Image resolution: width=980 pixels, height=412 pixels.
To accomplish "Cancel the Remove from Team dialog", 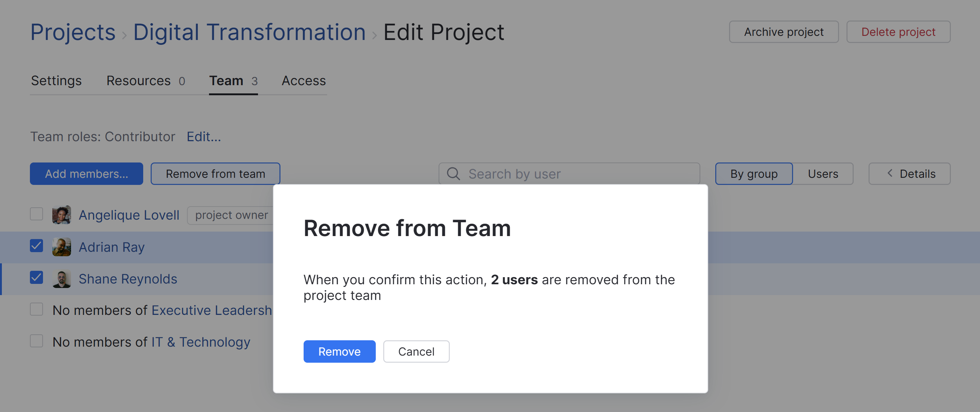I will click(416, 351).
